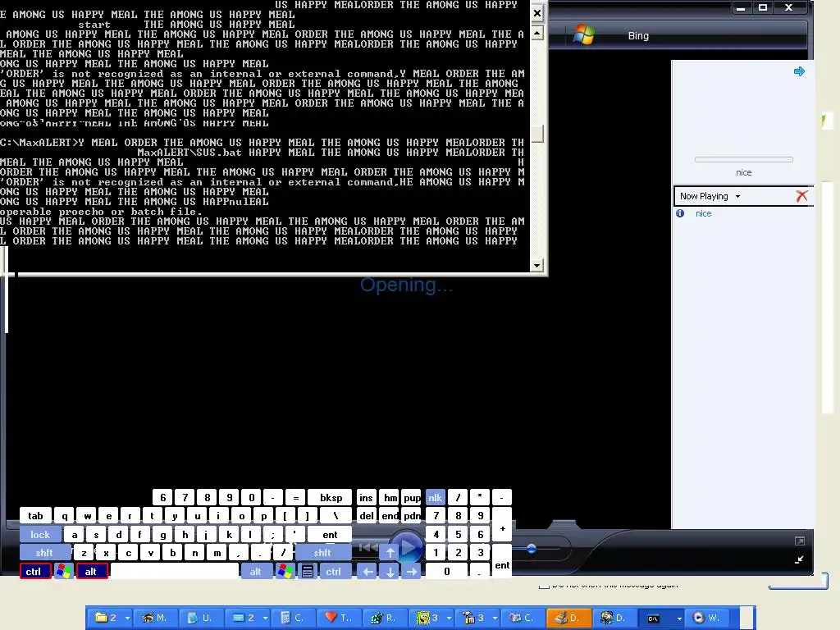840x630 pixels.
Task: Click the numpad 5 key
Action: pyautogui.click(x=458, y=534)
